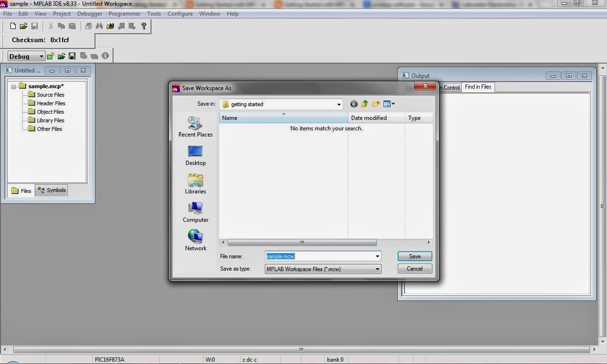The height and width of the screenshot is (364, 607).
Task: Switch to the Symbols tab in project panel
Action: (51, 190)
